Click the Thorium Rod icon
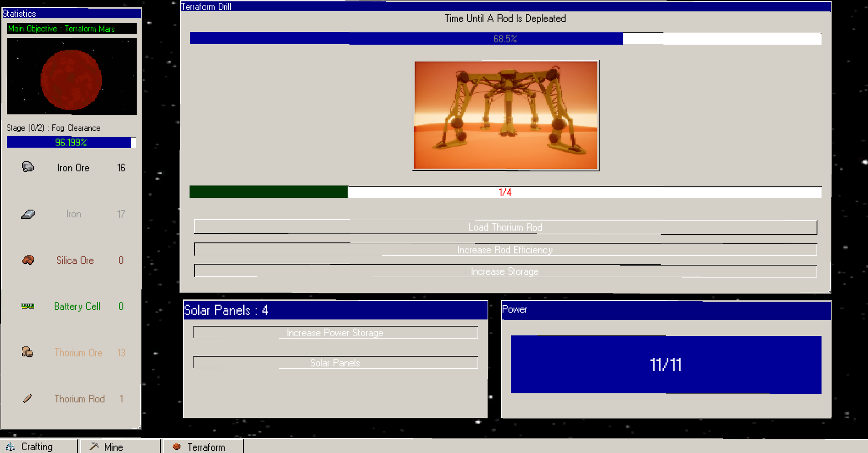 (x=28, y=398)
